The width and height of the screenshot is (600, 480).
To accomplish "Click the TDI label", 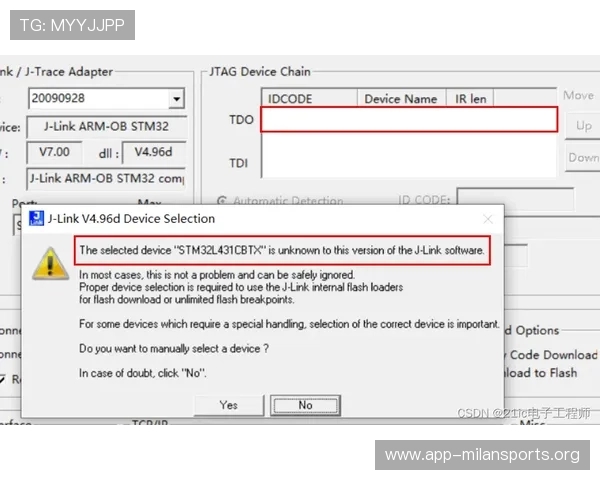I will point(238,163).
